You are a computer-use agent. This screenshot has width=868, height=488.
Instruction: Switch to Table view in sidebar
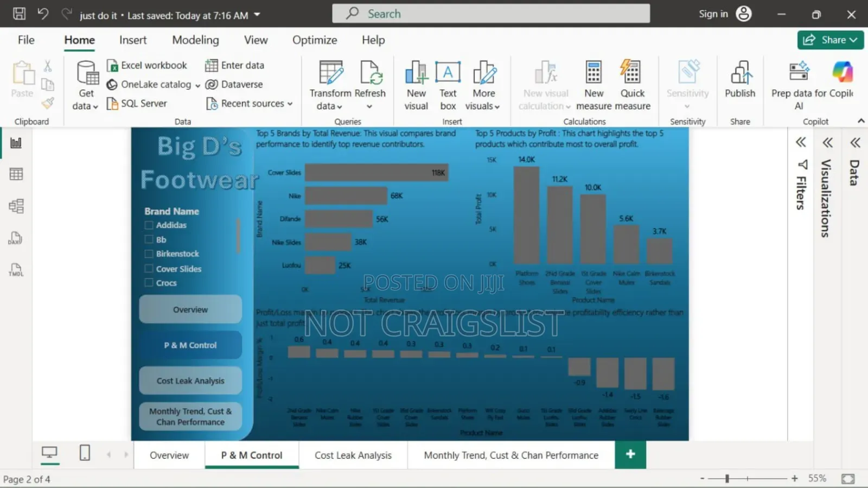tap(16, 174)
